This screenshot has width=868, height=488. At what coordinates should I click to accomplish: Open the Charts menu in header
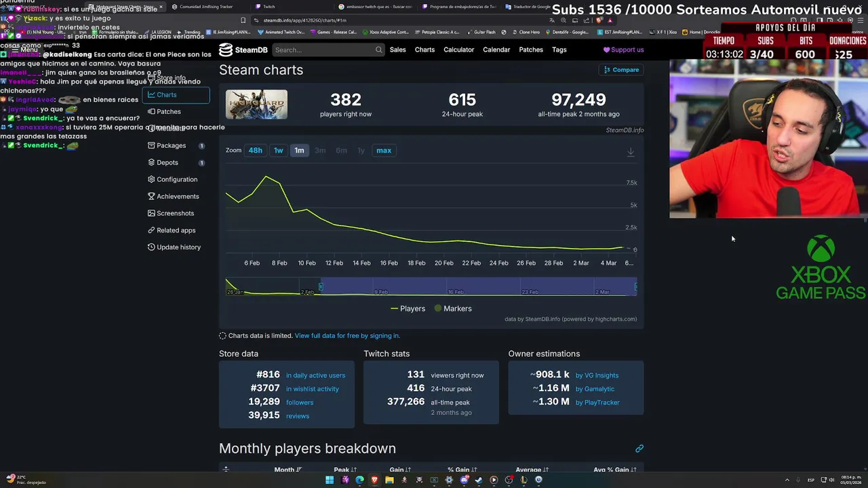tap(425, 49)
